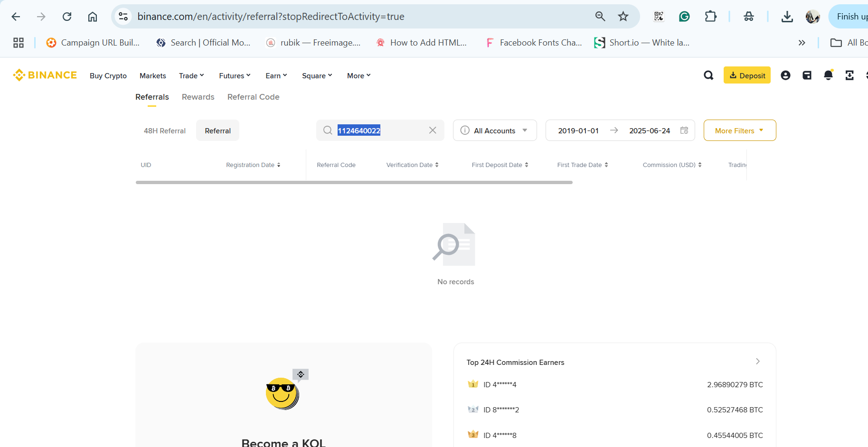Click the table horizontal scrollbar
868x447 pixels.
pyautogui.click(x=354, y=182)
